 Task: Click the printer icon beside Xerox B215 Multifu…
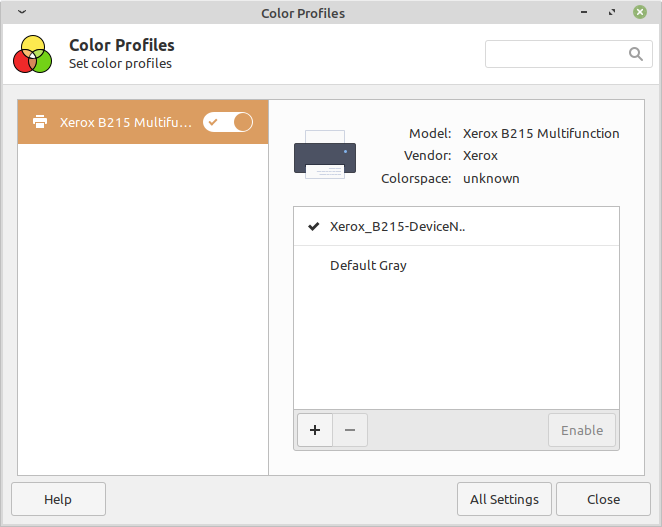[40, 122]
